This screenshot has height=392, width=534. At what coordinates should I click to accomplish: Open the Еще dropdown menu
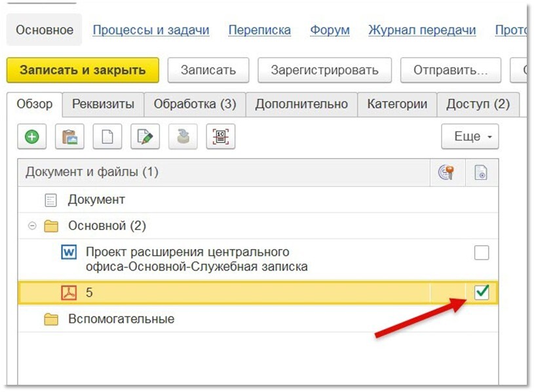coord(469,137)
